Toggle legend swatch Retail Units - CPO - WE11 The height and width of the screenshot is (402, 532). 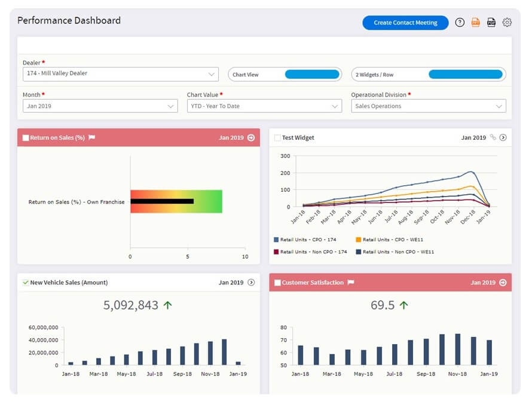pos(358,240)
